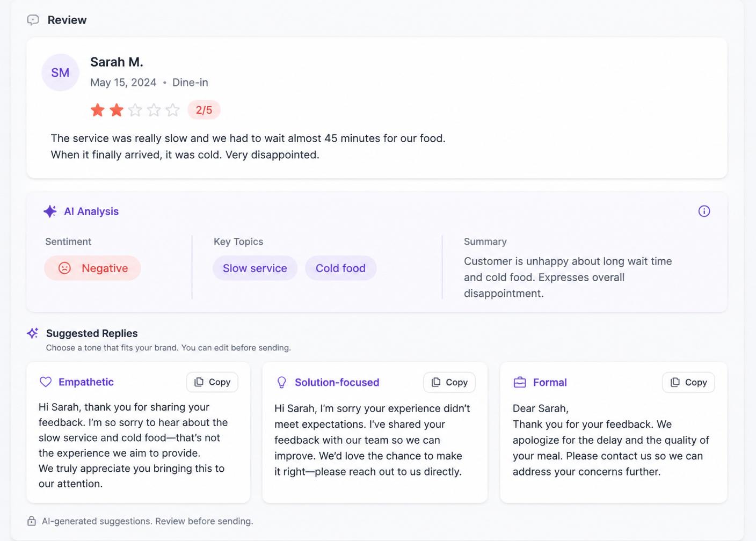This screenshot has height=541, width=756.
Task: Select the Slow service topic chip
Action: tap(255, 268)
